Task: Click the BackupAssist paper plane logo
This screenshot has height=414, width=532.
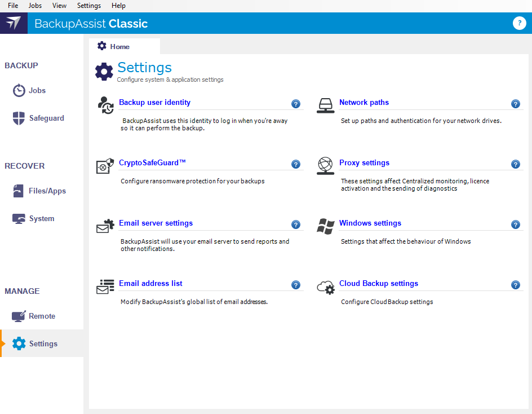Action: [14, 23]
